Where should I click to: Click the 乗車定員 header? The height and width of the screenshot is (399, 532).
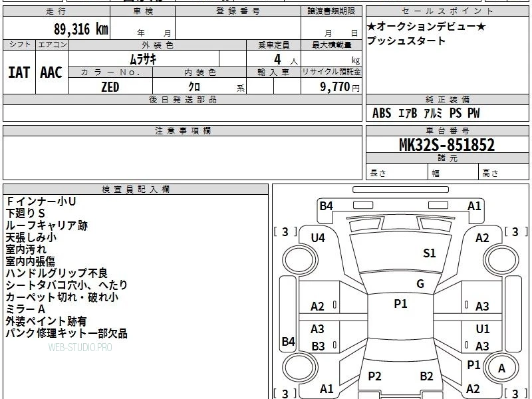pos(273,45)
